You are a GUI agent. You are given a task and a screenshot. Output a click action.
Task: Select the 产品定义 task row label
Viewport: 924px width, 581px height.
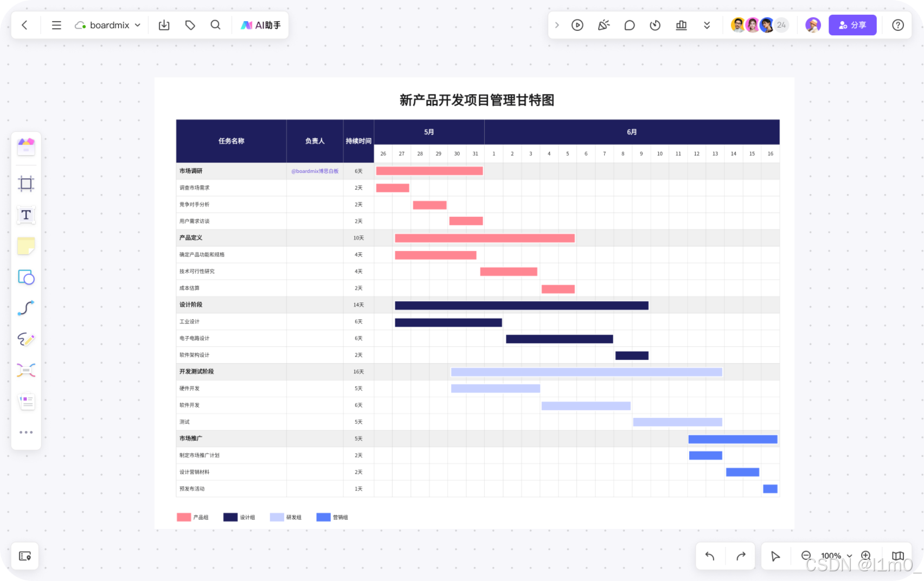tap(191, 238)
